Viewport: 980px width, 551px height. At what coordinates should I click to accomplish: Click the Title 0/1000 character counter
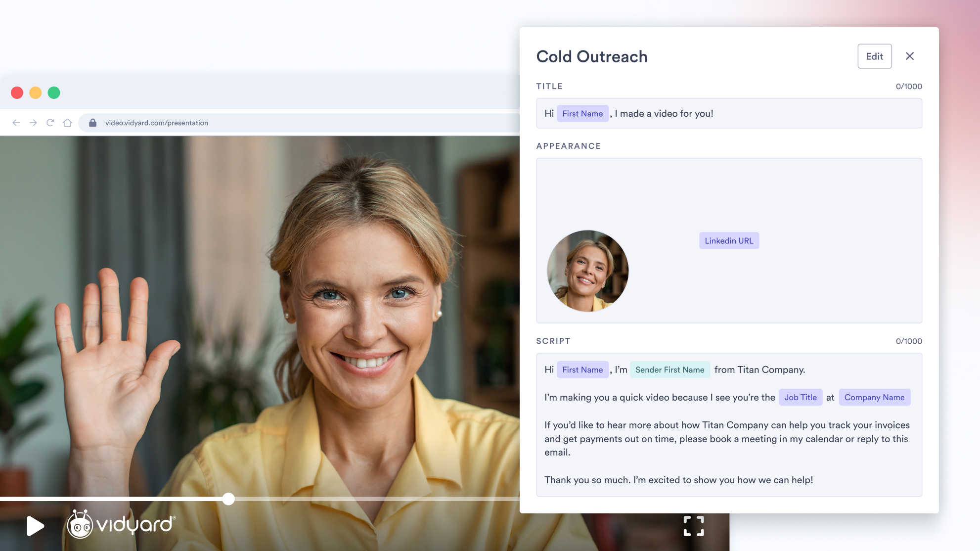pyautogui.click(x=909, y=86)
